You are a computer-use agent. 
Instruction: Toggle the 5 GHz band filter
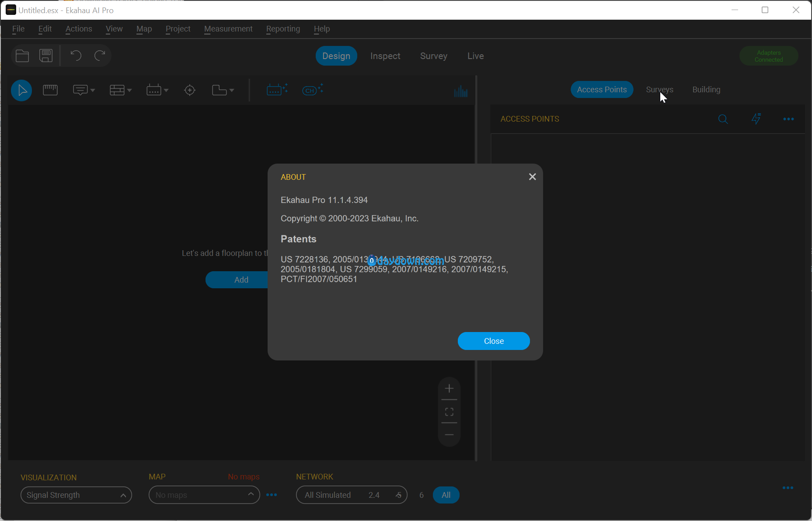point(399,495)
